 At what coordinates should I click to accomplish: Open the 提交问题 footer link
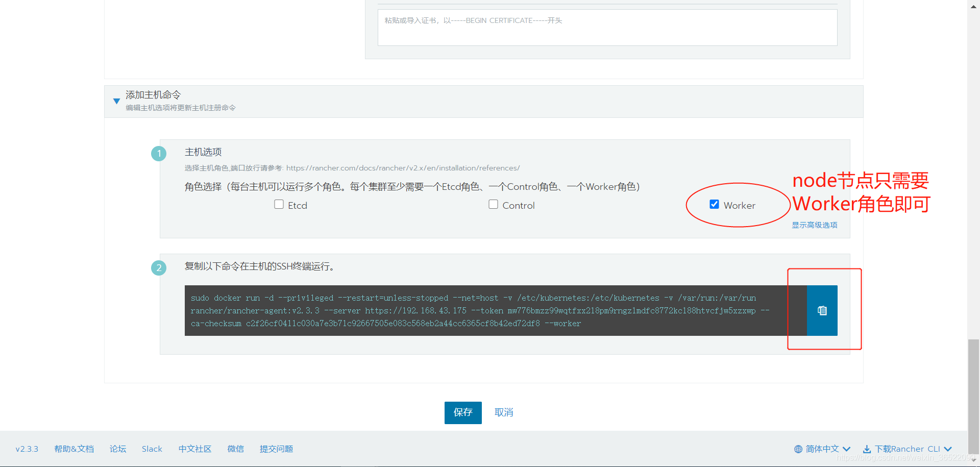tap(276, 449)
